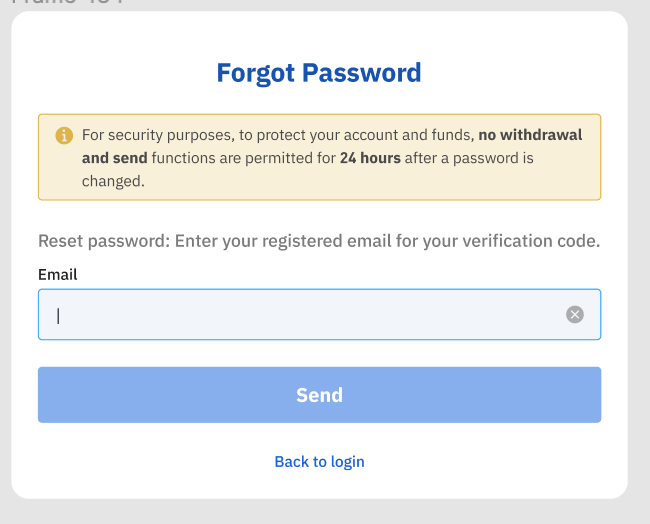
Task: Focus the Email input field
Action: (x=300, y=315)
